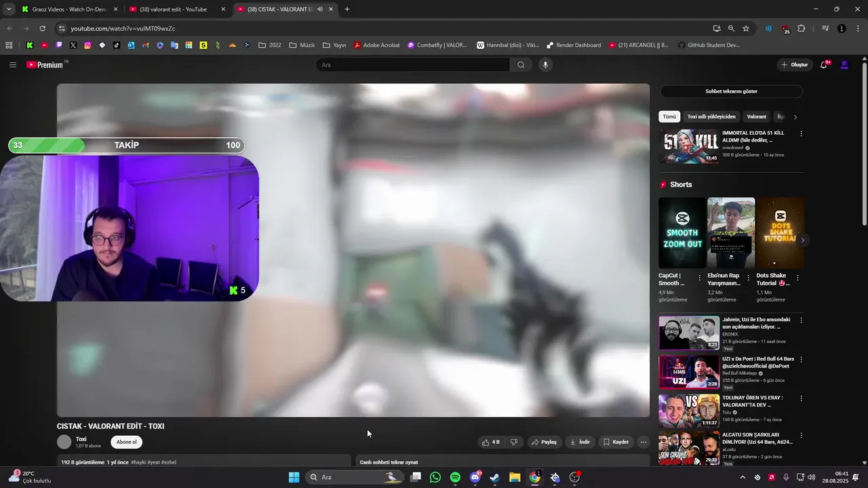
Task: Open more actions menu below the video
Action: [x=644, y=442]
